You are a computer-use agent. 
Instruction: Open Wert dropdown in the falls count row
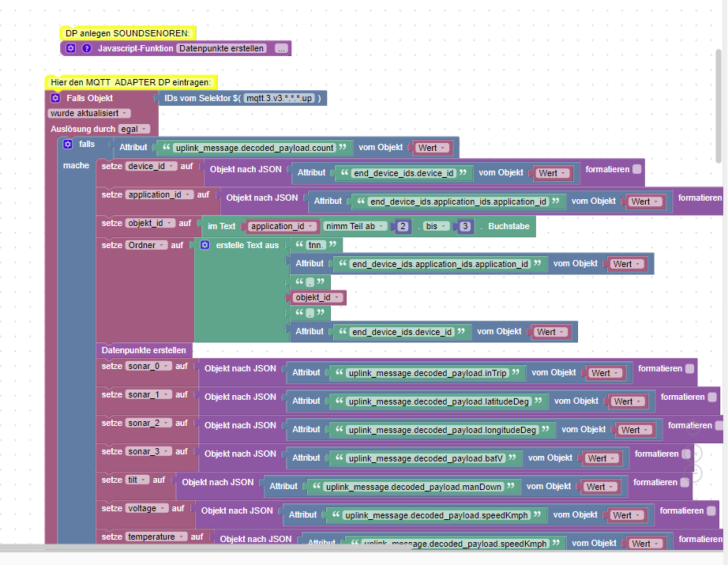click(432, 148)
